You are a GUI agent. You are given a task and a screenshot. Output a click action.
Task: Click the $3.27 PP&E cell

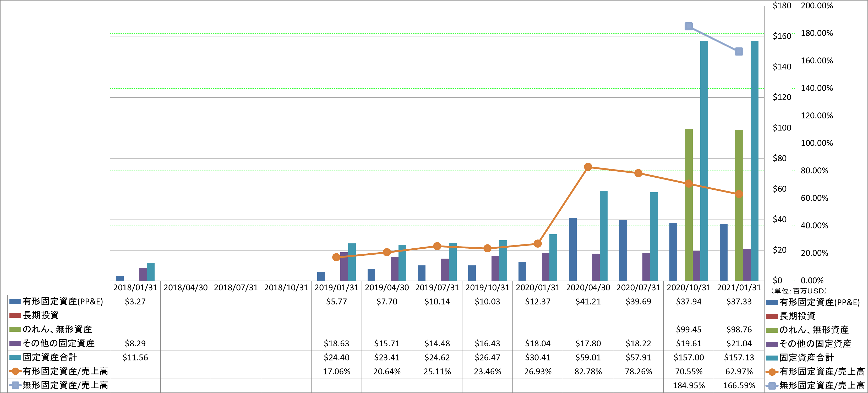point(135,302)
